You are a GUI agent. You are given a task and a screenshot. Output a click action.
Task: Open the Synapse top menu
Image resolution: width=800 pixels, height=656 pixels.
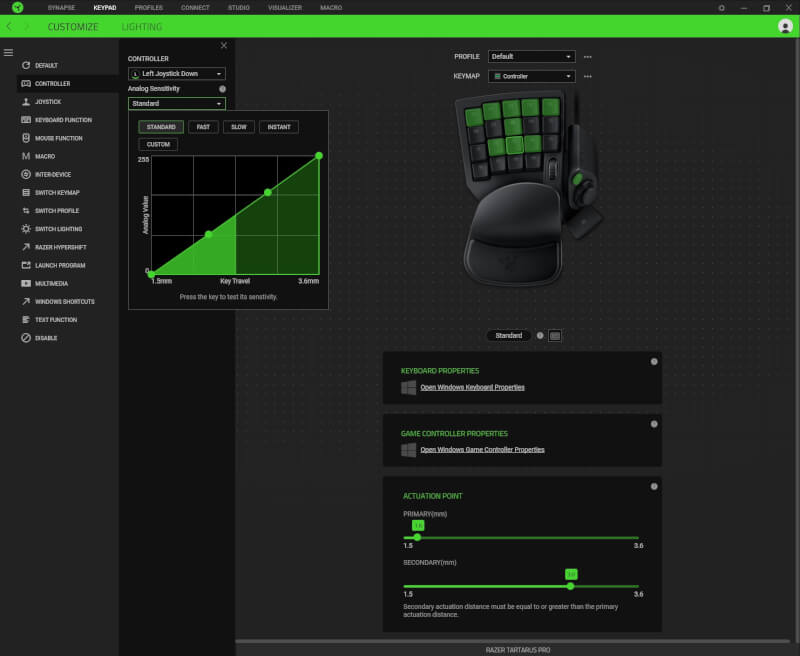(61, 8)
